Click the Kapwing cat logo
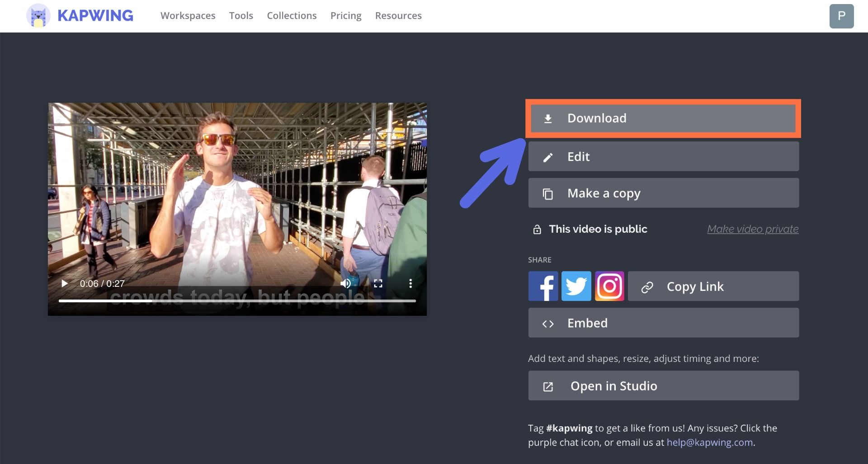 [x=38, y=16]
